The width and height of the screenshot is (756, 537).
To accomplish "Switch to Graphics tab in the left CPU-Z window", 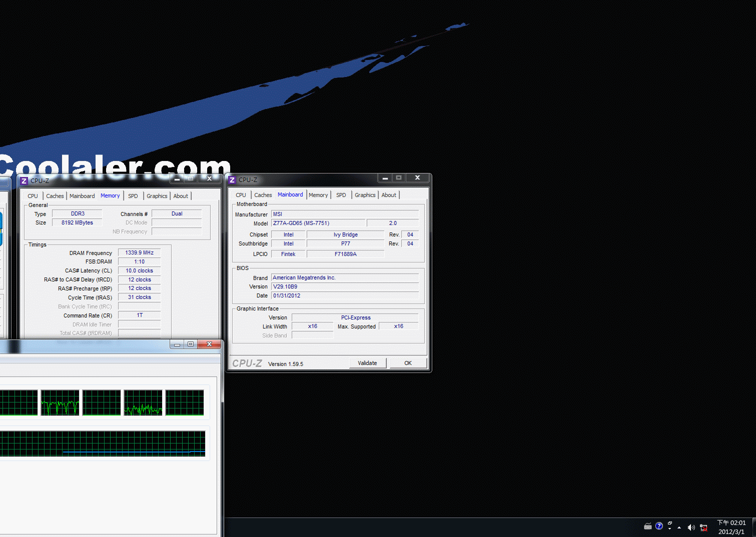I will click(x=157, y=196).
